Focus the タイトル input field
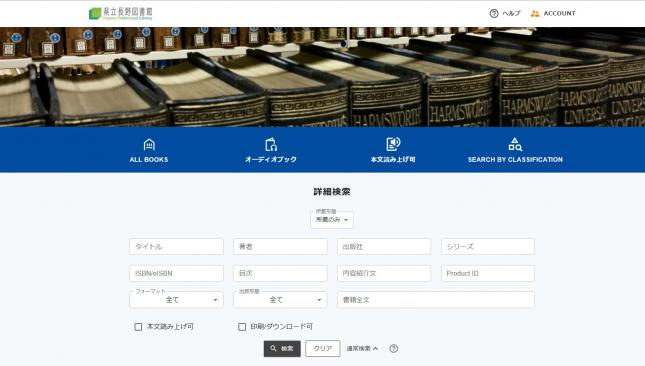Image resolution: width=645 pixels, height=366 pixels. tap(176, 247)
